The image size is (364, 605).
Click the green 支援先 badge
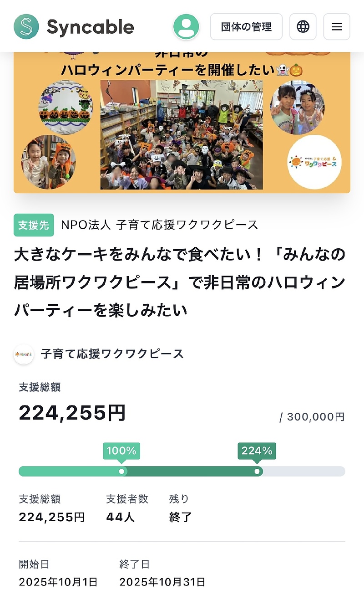(x=34, y=225)
